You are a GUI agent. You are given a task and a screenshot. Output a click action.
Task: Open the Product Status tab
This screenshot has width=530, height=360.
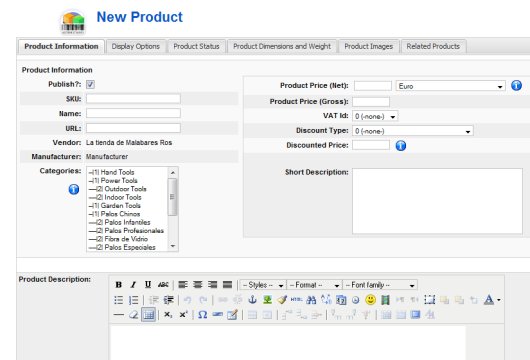click(x=196, y=46)
